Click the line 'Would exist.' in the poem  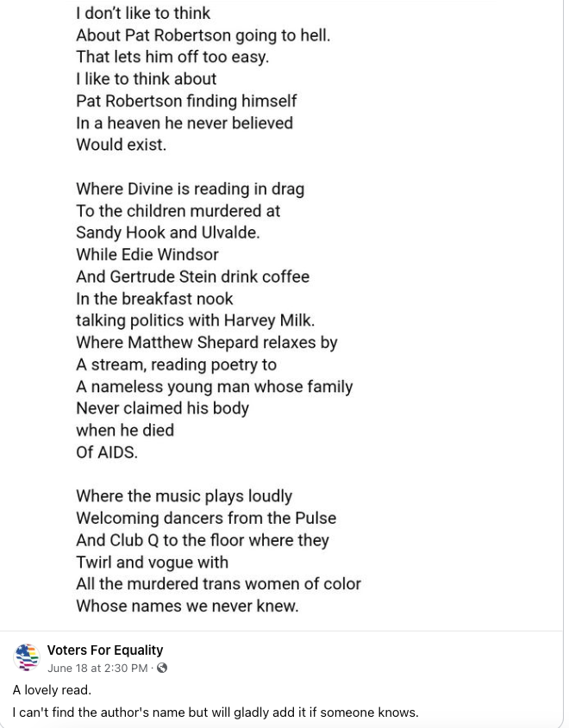point(121,145)
